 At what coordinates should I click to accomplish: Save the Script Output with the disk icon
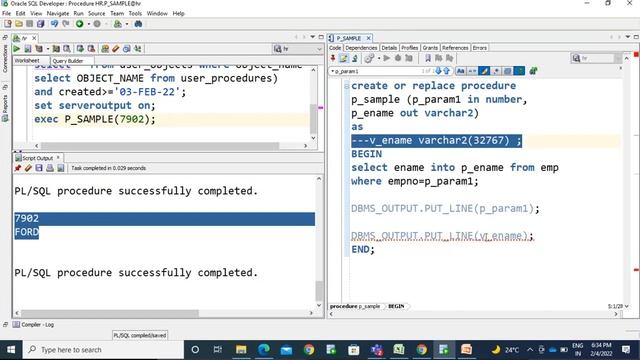tap(39, 168)
